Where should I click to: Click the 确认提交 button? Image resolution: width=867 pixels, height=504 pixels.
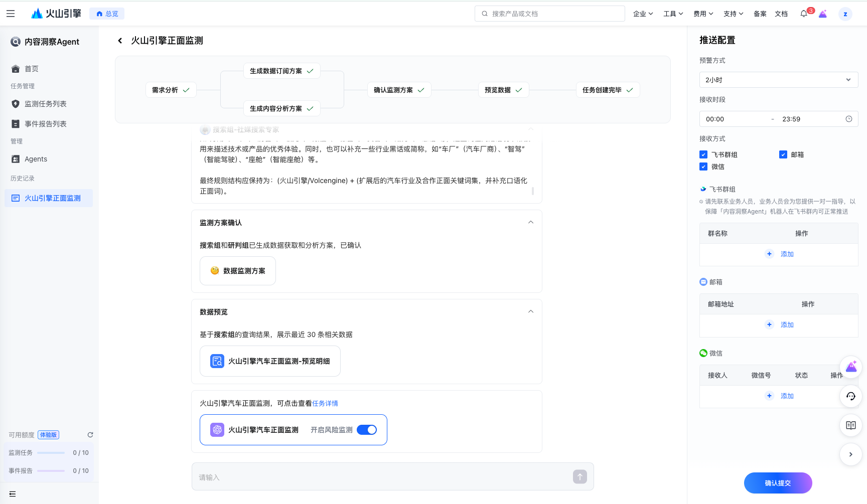click(778, 483)
